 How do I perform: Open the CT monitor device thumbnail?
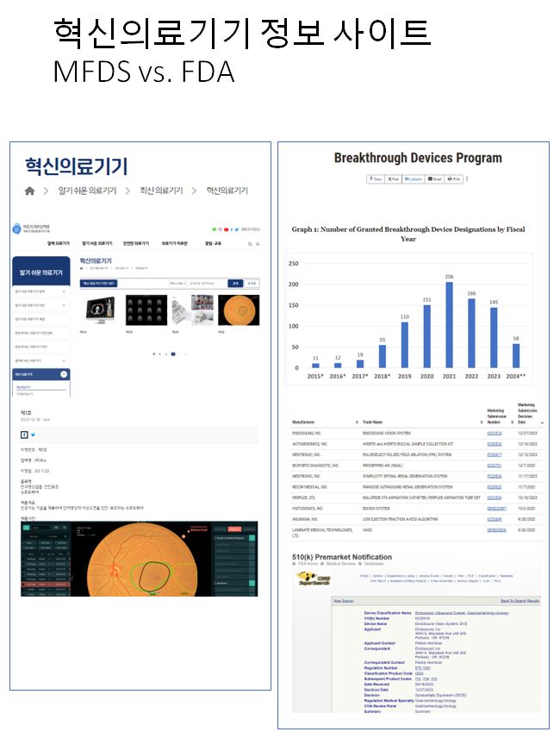(x=101, y=310)
